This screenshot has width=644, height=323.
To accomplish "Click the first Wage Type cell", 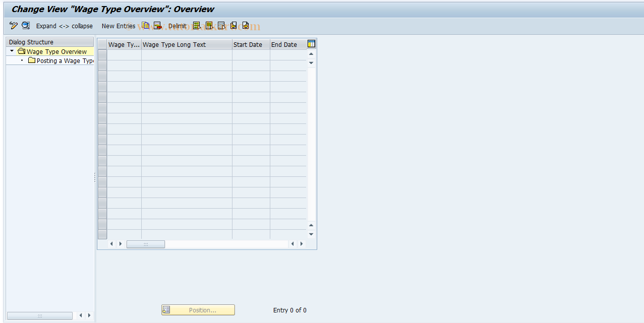I will 124,55.
